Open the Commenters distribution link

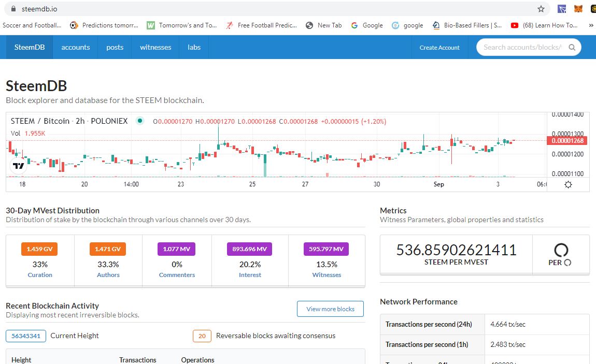pyautogui.click(x=177, y=275)
